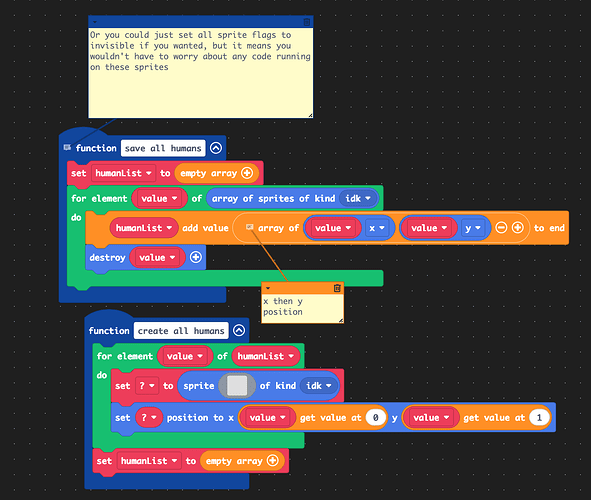Viewport: 591px width, 500px height.
Task: Open value dropdown before x property
Action: click(333, 228)
